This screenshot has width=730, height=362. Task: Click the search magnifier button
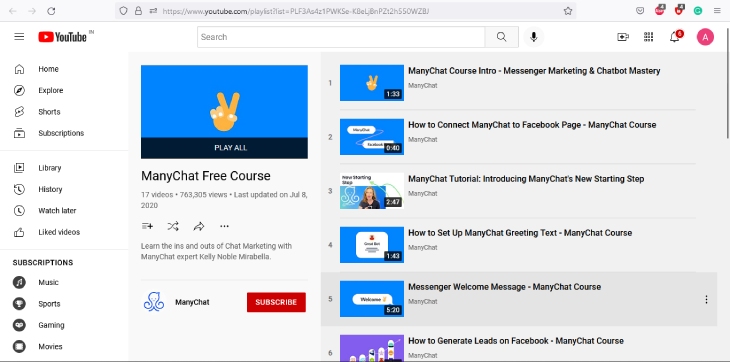coord(501,37)
